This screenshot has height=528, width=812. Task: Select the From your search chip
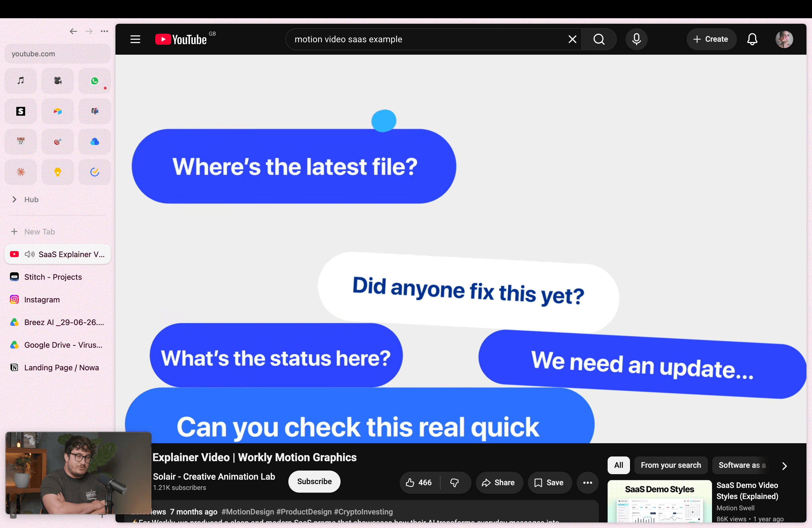671,465
